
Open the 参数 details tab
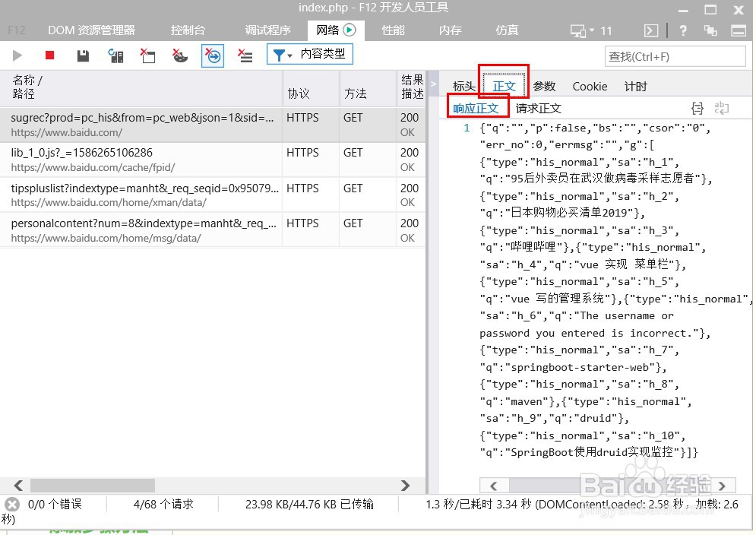coord(544,87)
